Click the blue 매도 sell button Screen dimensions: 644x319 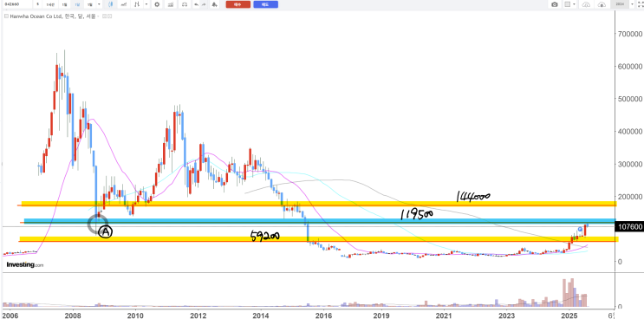click(266, 4)
